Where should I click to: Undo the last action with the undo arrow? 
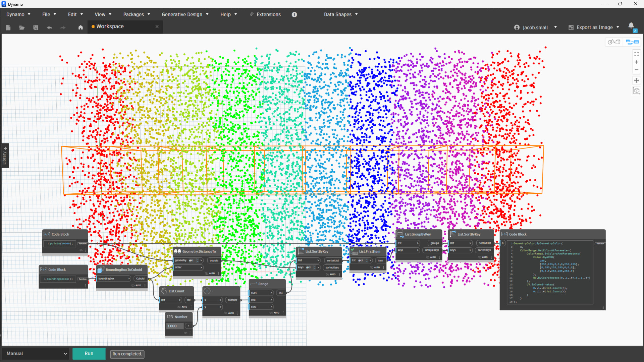pos(49,28)
